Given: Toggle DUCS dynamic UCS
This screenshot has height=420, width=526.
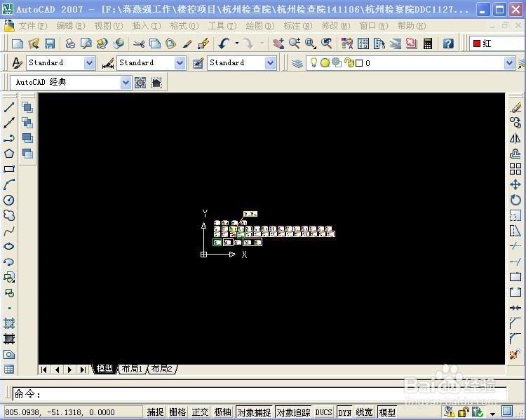Looking at the screenshot, I should (x=324, y=412).
